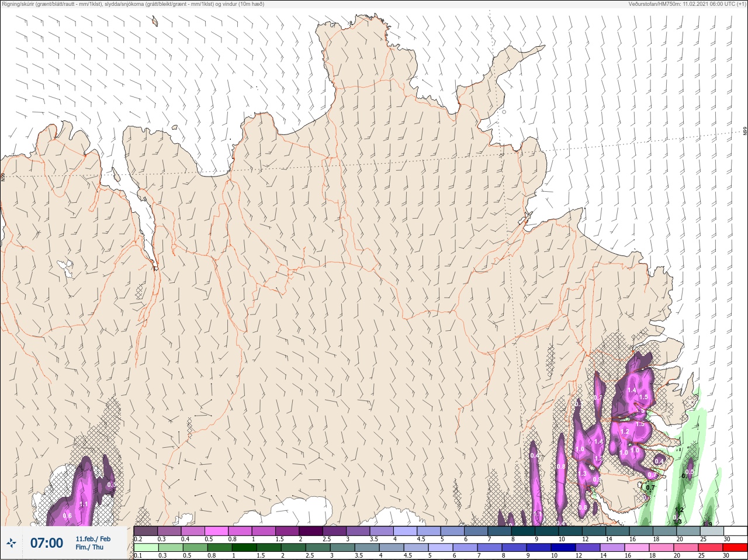Select the dark blue 10 swatch in bottom legend
The height and width of the screenshot is (560, 748).
(x=563, y=548)
